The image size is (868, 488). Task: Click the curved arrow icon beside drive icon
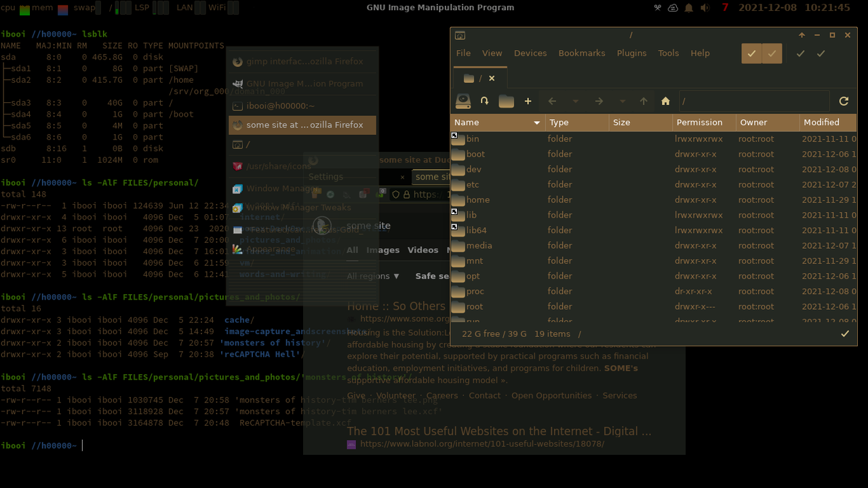click(484, 101)
